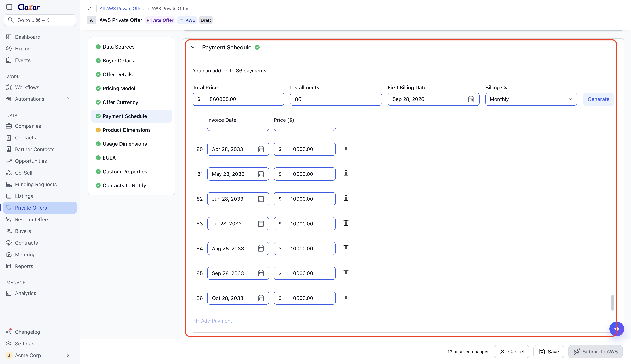This screenshot has height=364, width=631.
Task: Open calendar for Apr 28, 2033 invoice
Action: point(261,149)
